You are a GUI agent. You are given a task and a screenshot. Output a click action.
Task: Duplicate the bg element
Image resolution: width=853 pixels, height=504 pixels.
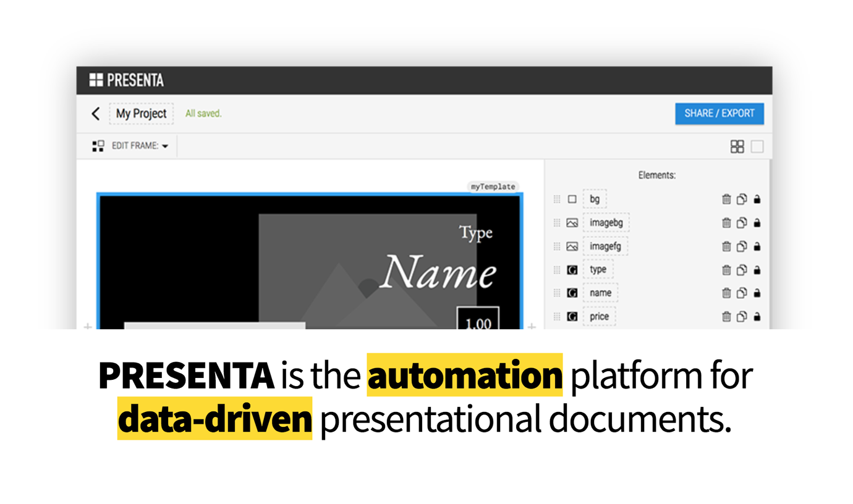pos(742,199)
